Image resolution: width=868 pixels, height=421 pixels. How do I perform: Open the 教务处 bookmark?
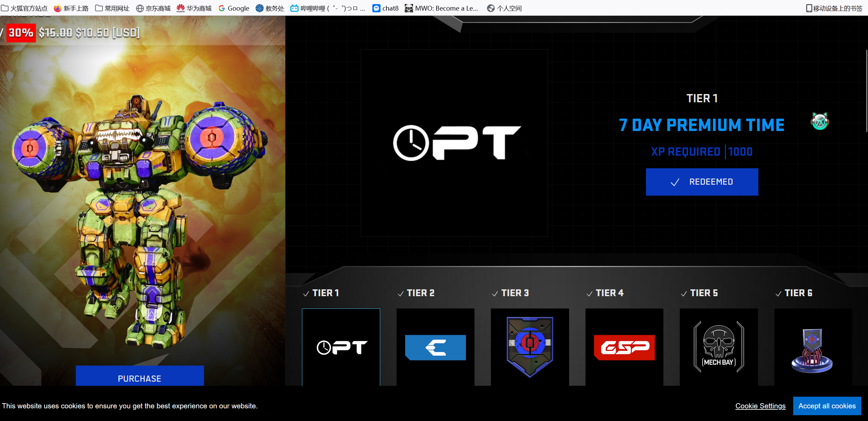coord(270,8)
